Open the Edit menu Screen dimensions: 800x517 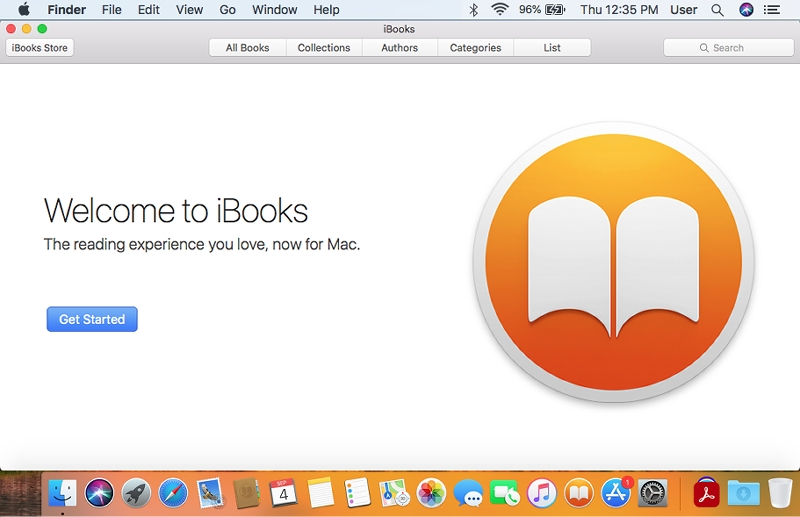148,10
